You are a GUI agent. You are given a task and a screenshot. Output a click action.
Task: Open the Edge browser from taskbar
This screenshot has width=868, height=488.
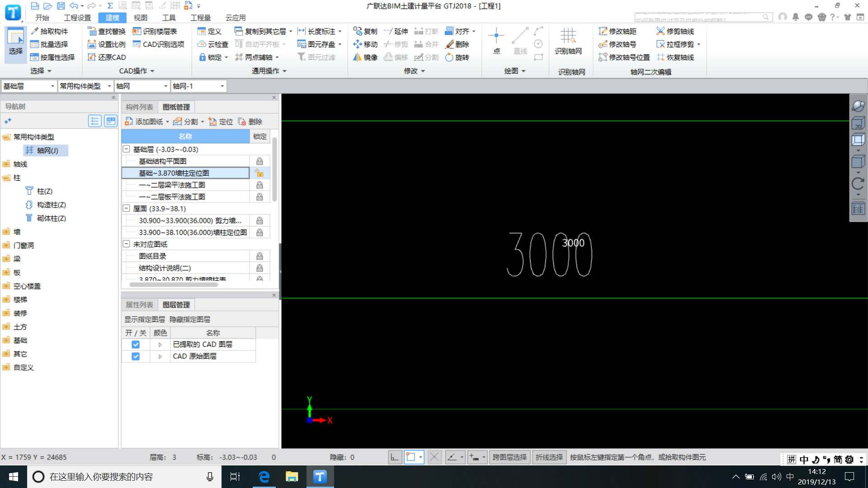point(264,477)
